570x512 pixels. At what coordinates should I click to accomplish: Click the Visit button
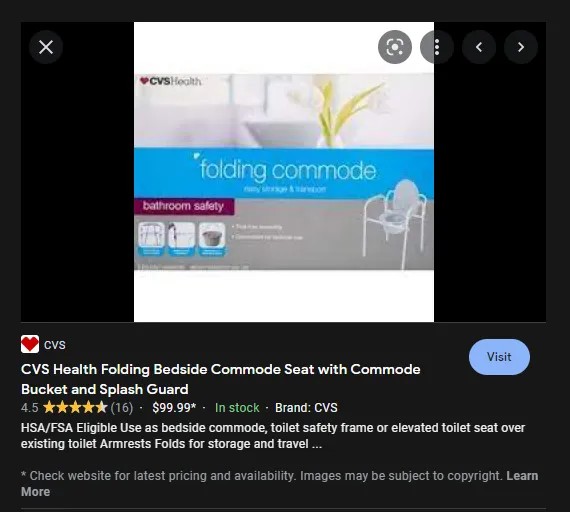(x=499, y=357)
